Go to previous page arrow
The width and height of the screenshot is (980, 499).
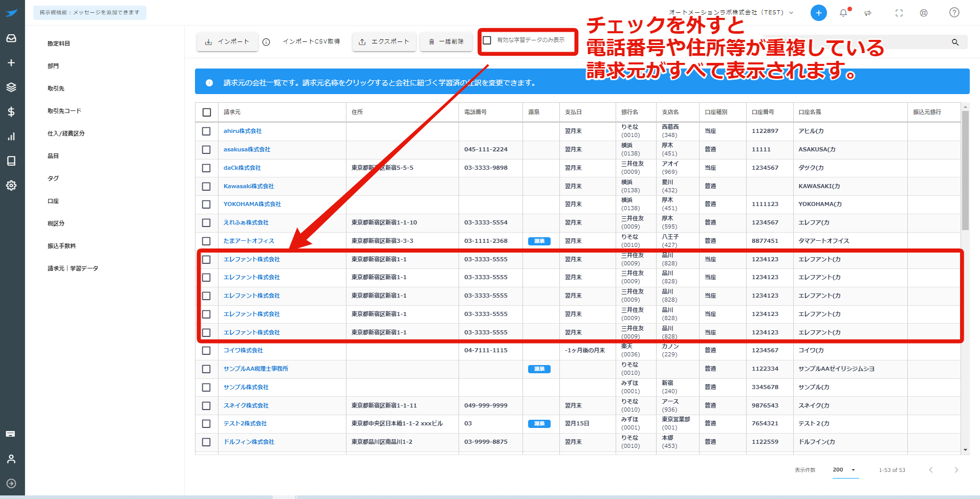(x=931, y=470)
